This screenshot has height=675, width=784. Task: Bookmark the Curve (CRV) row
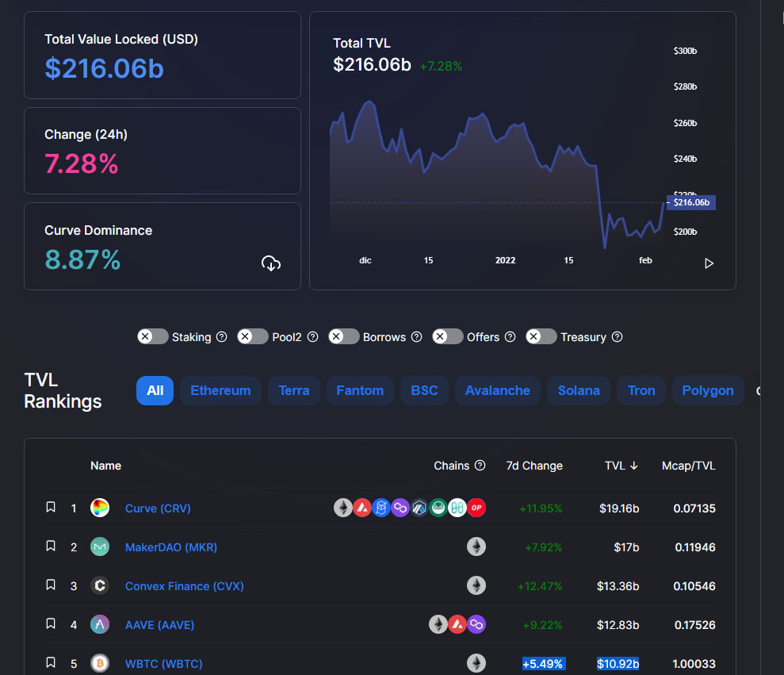pyautogui.click(x=51, y=507)
